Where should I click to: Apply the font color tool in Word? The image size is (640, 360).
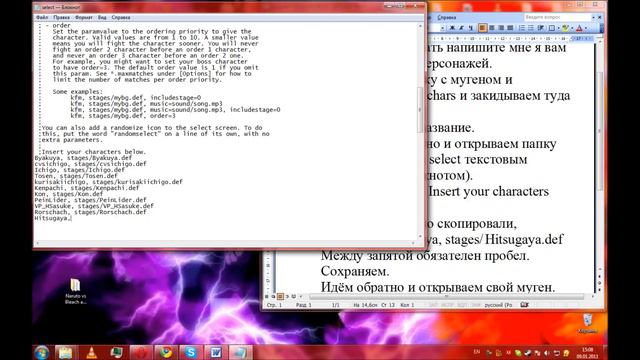[579, 28]
